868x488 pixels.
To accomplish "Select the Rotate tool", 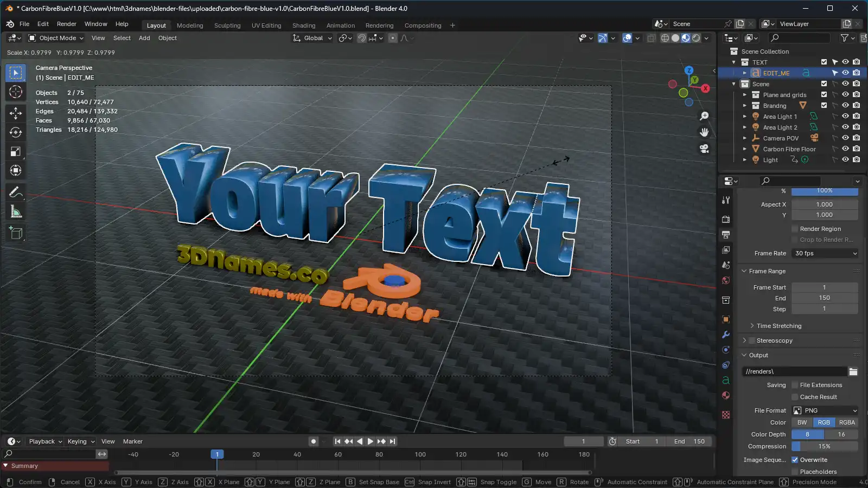I will [x=16, y=132].
